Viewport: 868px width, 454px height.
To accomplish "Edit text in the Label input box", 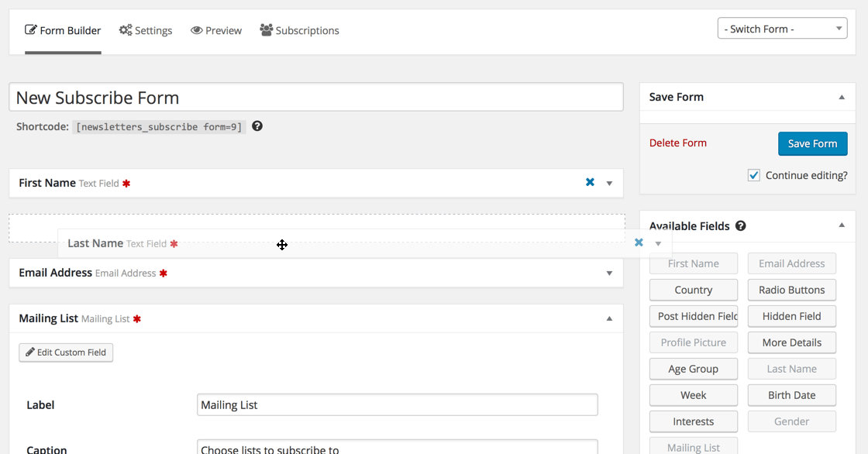I will coord(397,404).
